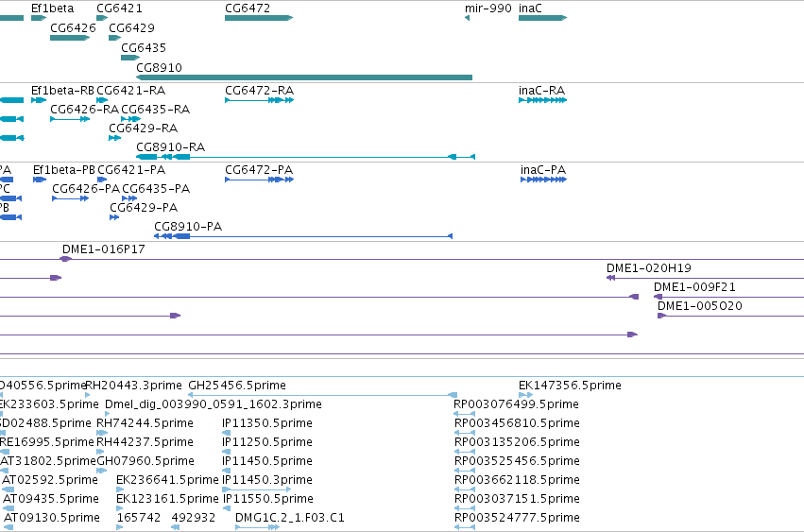The image size is (804, 532).
Task: Select the 165742 EST label
Action: click(x=139, y=518)
